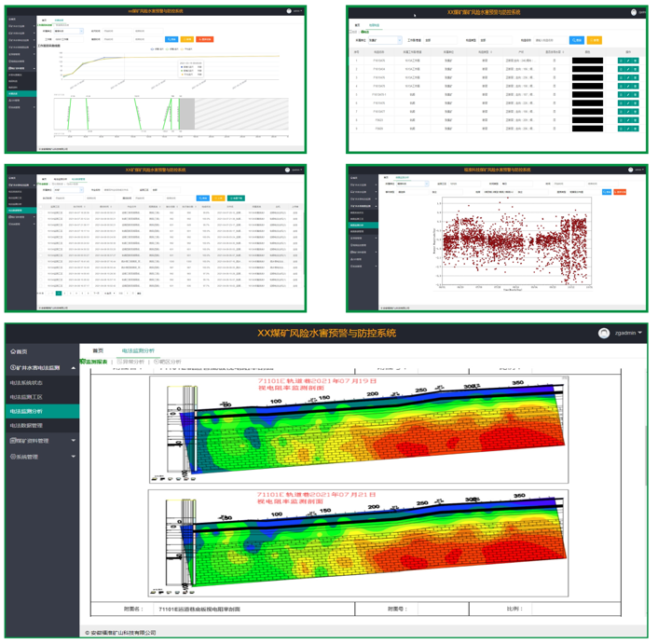658x644 pixels.
Task: Click the structure name input in the structure table panel
Action: [550, 40]
